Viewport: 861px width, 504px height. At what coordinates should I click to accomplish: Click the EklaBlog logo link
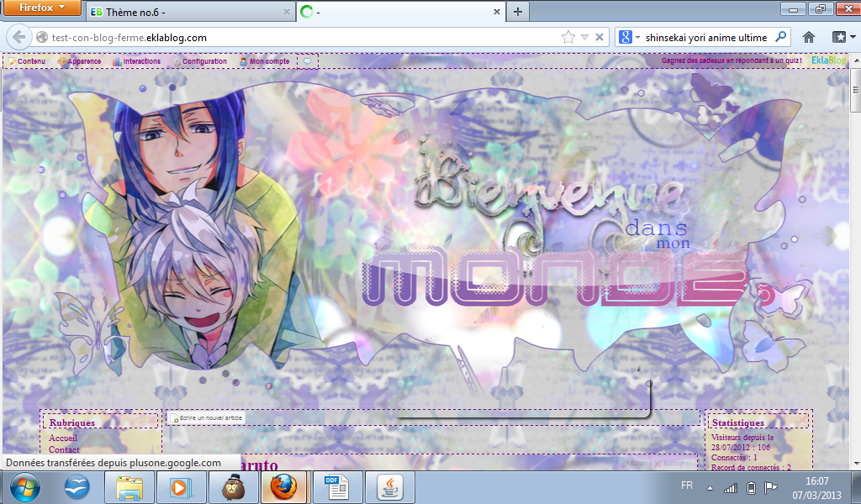pos(828,60)
